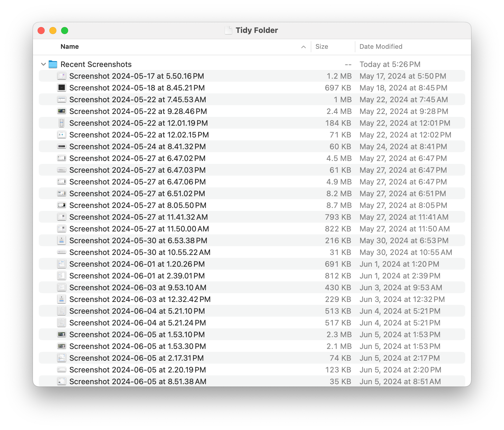The image size is (504, 430).
Task: Click thumbnail icon of Screenshot 2024-05-17 at 5.50.16 PM
Action: [62, 76]
